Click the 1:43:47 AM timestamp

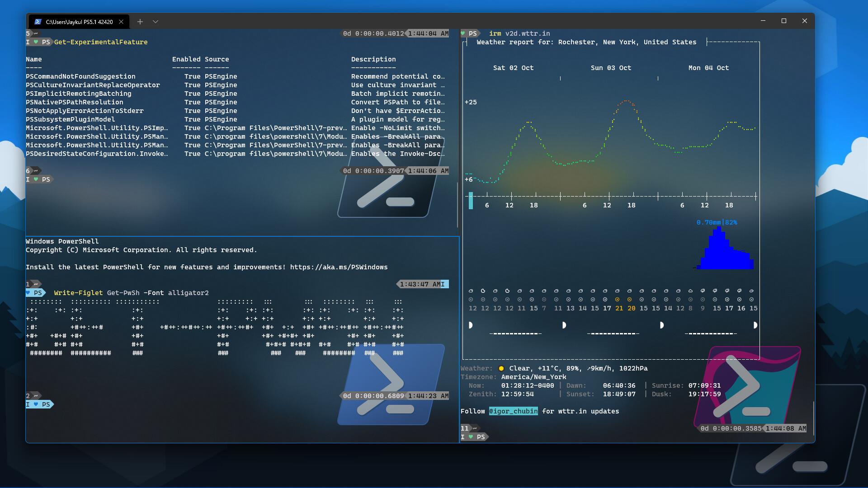420,284
